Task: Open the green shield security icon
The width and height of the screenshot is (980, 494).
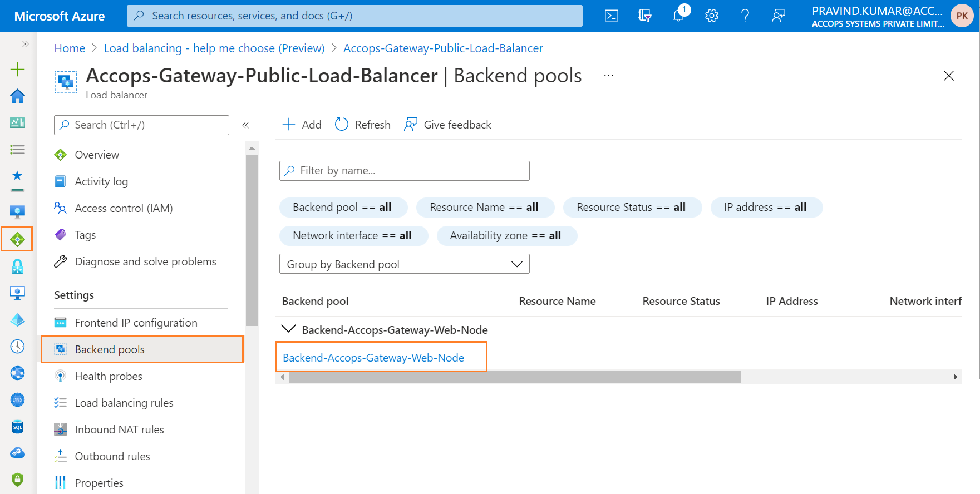Action: click(18, 480)
